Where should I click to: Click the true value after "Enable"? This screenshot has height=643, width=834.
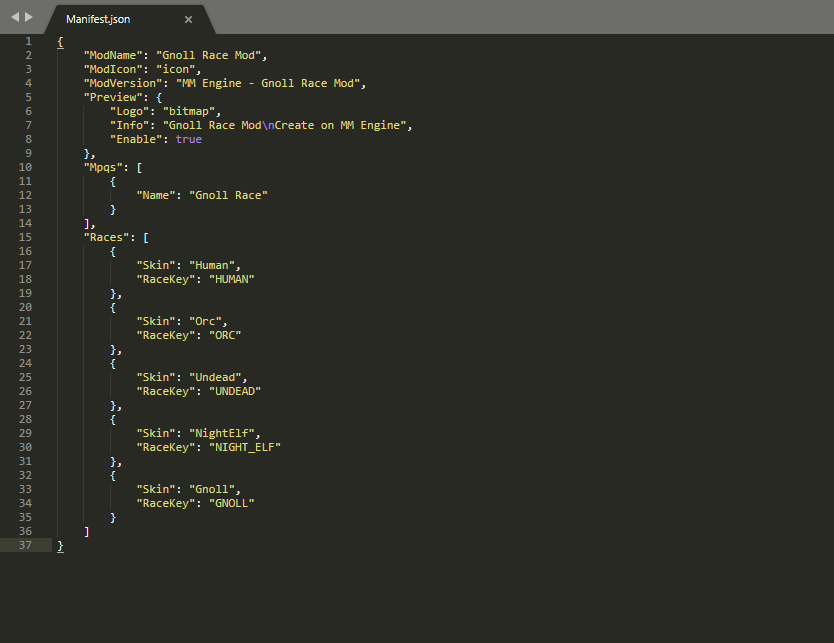coord(188,139)
